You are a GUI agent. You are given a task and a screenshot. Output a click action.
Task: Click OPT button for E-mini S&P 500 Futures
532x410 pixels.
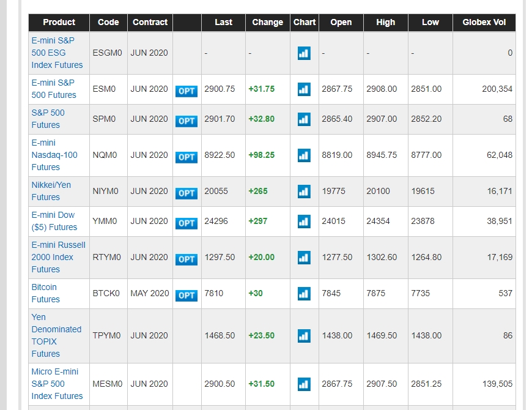(x=187, y=91)
